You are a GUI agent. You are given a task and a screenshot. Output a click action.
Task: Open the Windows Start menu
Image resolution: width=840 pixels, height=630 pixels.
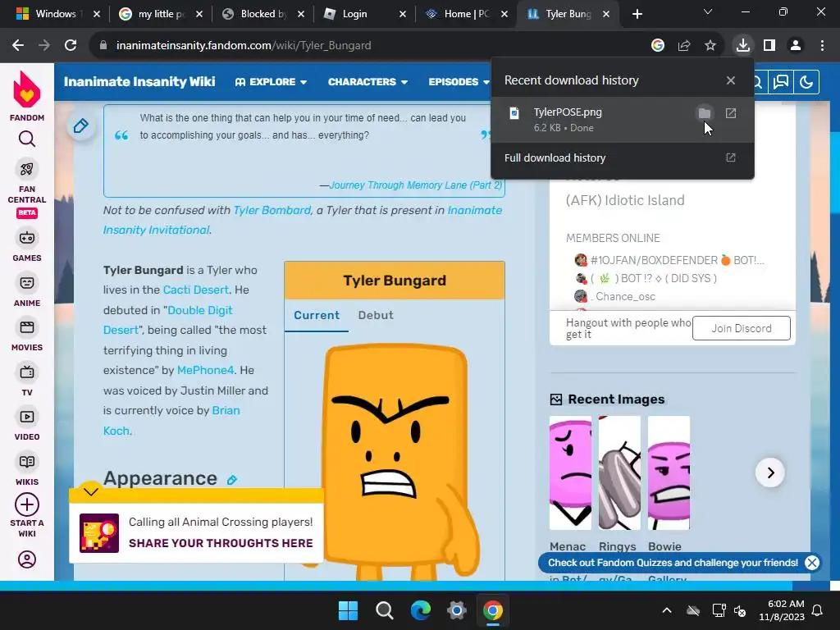click(348, 610)
